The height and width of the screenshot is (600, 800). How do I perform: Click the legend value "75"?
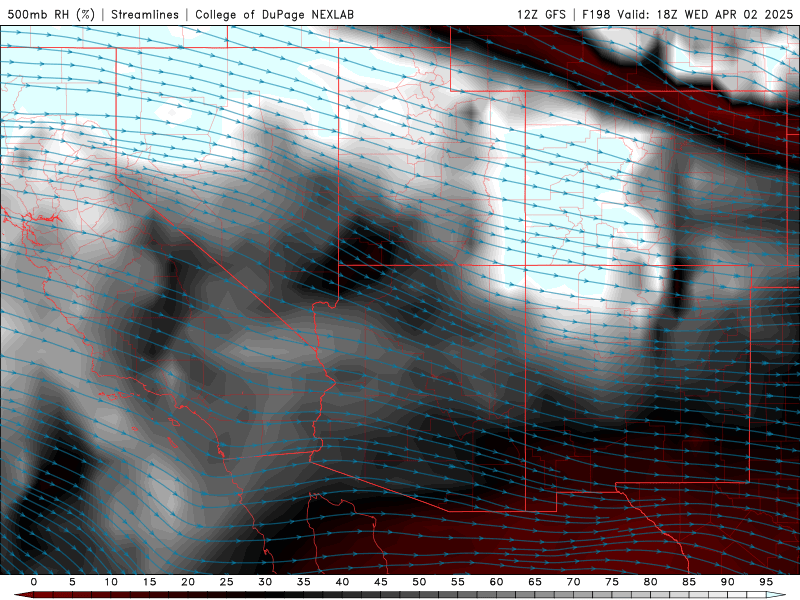612,582
